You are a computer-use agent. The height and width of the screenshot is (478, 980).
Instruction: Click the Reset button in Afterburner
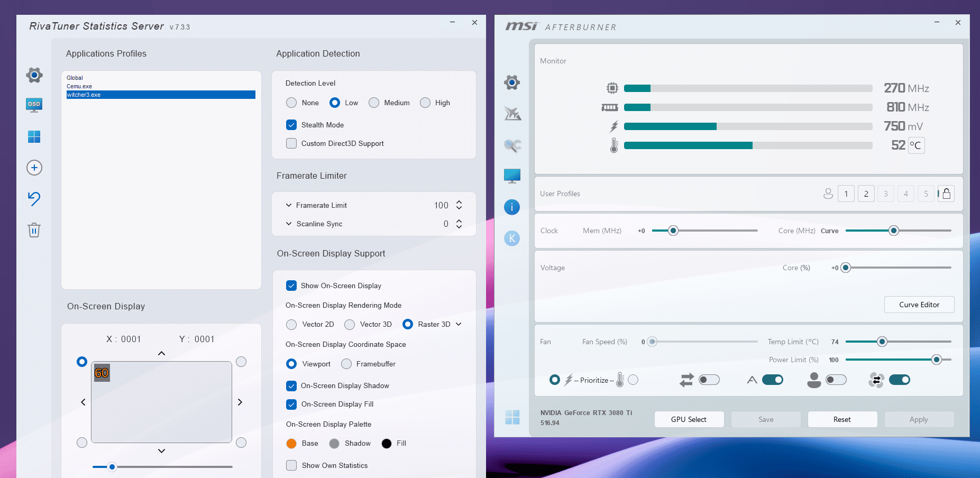(842, 419)
